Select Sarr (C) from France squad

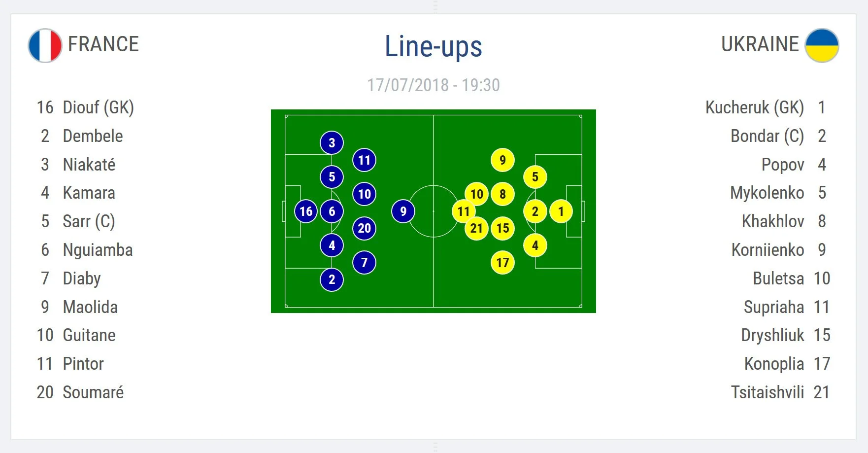click(89, 221)
